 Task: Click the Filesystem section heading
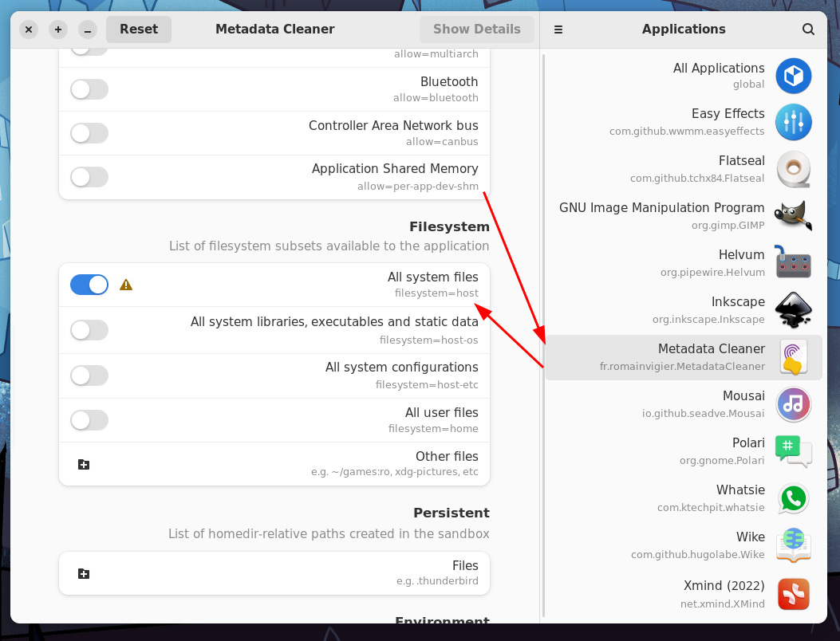coord(449,226)
